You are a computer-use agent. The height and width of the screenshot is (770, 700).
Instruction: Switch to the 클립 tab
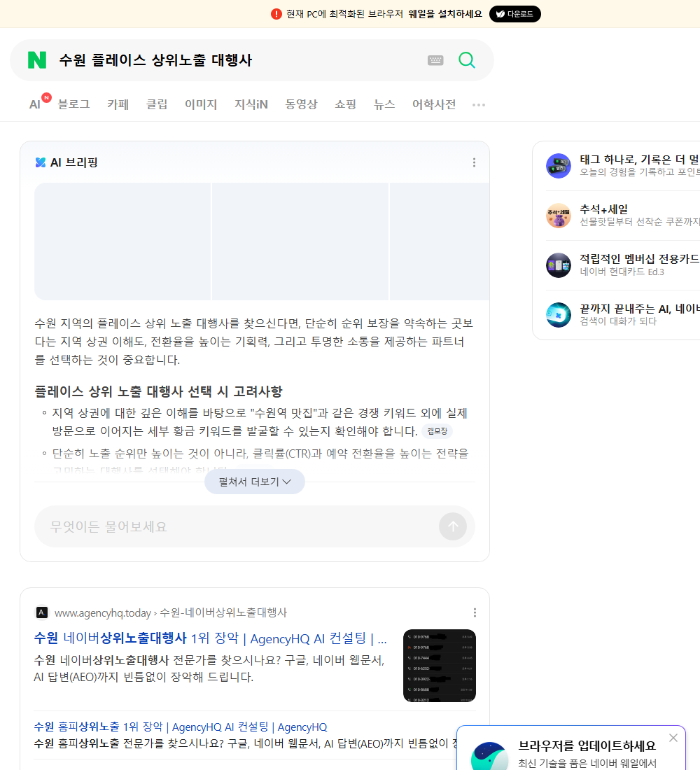pos(157,104)
